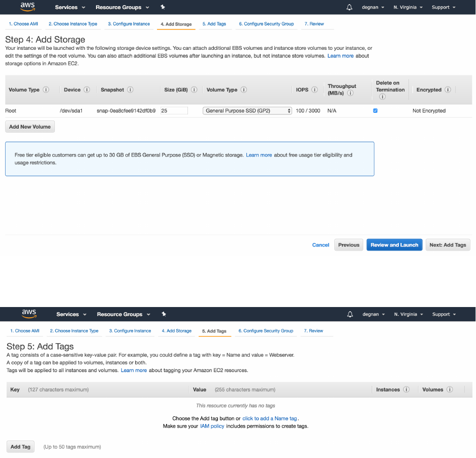476x458 pixels.
Task: Go to 3. Configure Instance on Add Storage page
Action: tap(129, 24)
